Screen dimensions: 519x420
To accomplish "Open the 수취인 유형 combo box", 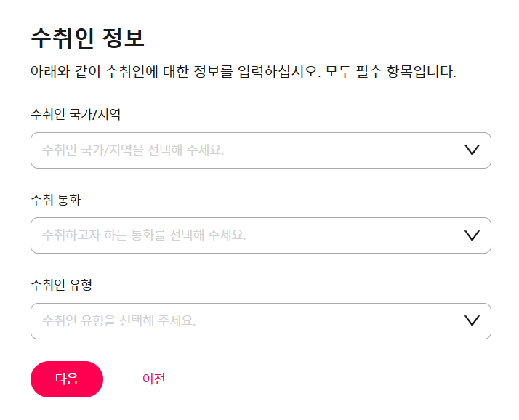I will click(x=260, y=321).
